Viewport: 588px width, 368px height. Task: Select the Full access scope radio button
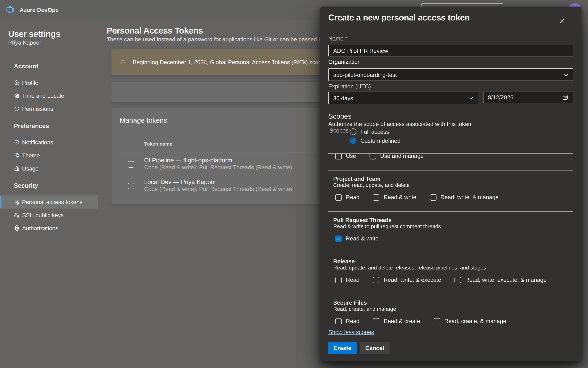(x=353, y=132)
